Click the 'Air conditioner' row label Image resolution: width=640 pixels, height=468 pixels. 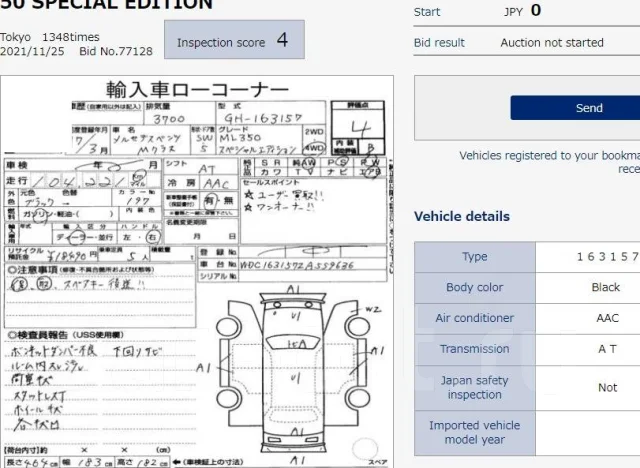474,318
